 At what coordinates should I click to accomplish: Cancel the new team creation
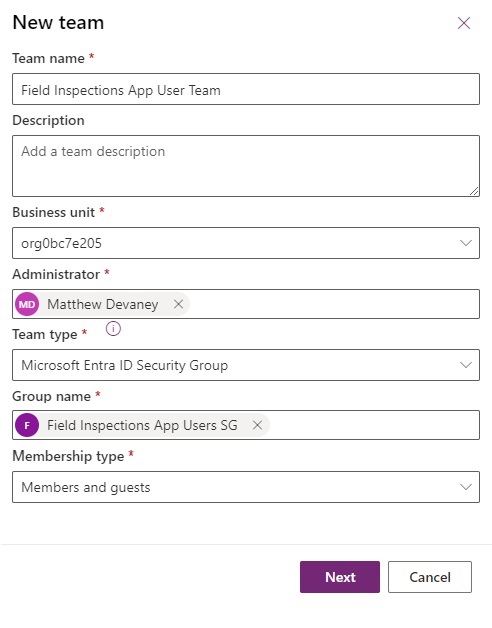tap(430, 577)
